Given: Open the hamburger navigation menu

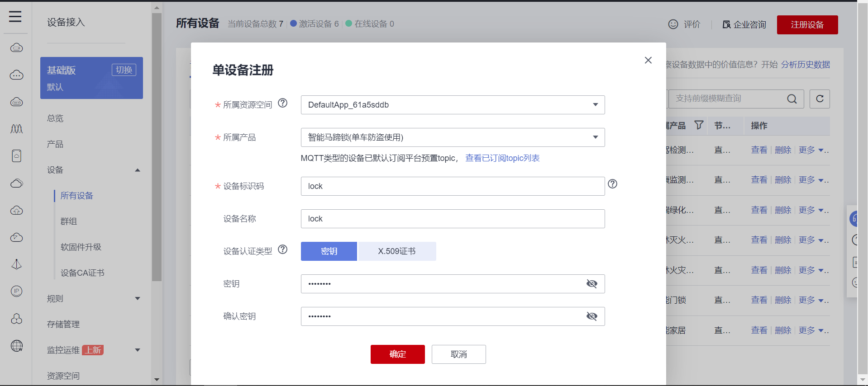Looking at the screenshot, I should click(15, 17).
